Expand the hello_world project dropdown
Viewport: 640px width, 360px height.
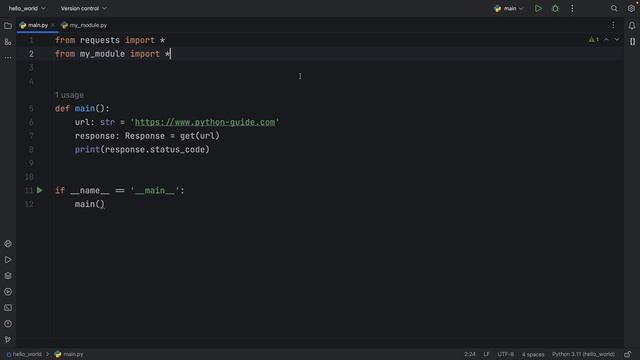[x=27, y=8]
